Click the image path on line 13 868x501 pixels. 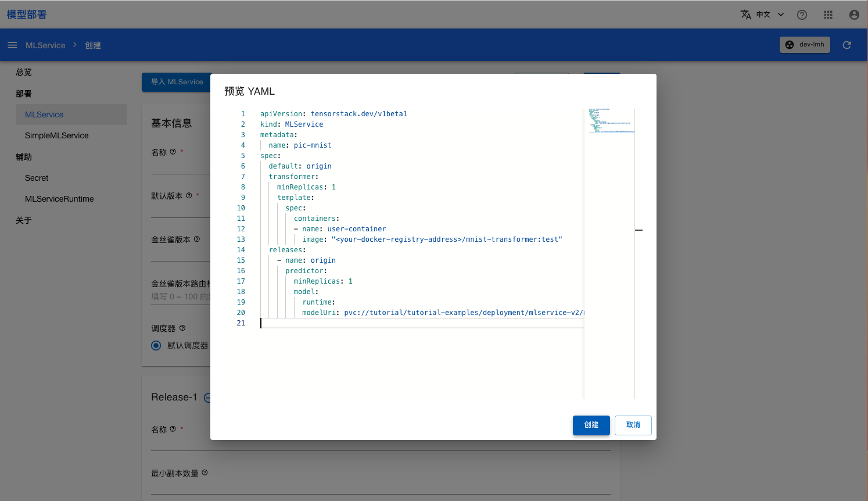(x=447, y=239)
